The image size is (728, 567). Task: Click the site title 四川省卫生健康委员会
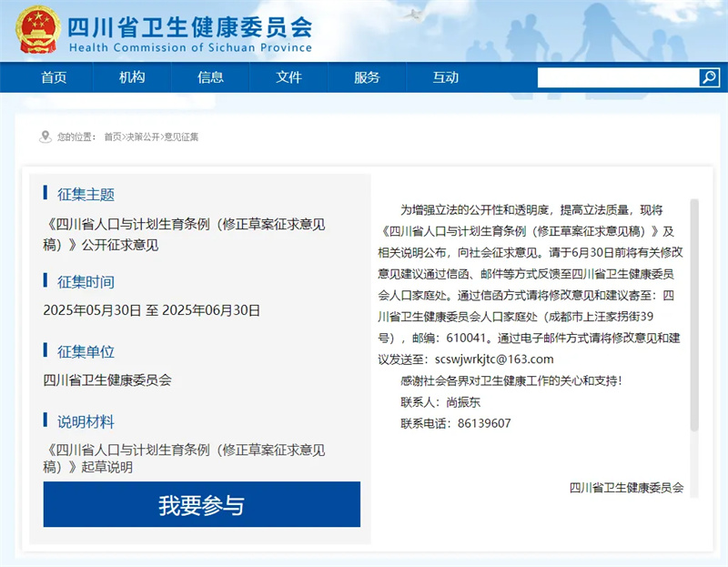tap(190, 27)
